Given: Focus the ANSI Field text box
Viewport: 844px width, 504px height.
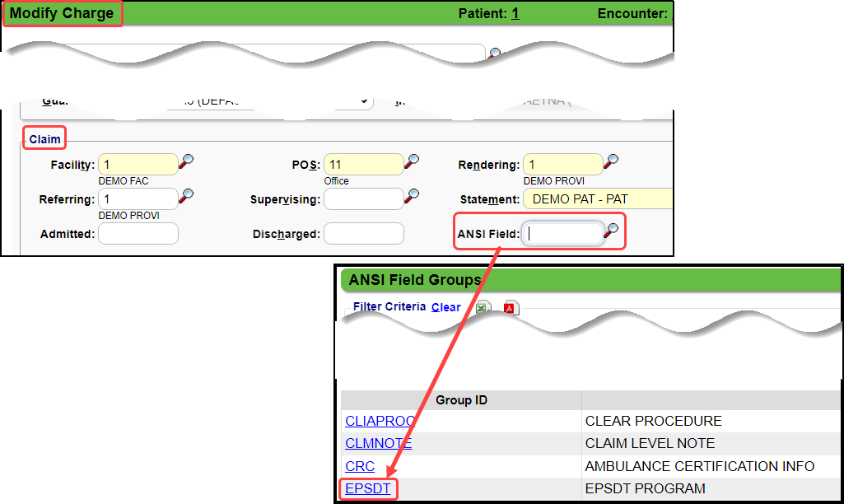Looking at the screenshot, I should click(x=563, y=234).
